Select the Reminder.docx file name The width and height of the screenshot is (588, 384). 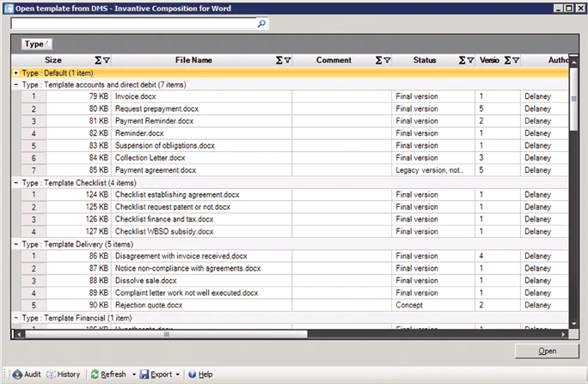pyautogui.click(x=139, y=133)
